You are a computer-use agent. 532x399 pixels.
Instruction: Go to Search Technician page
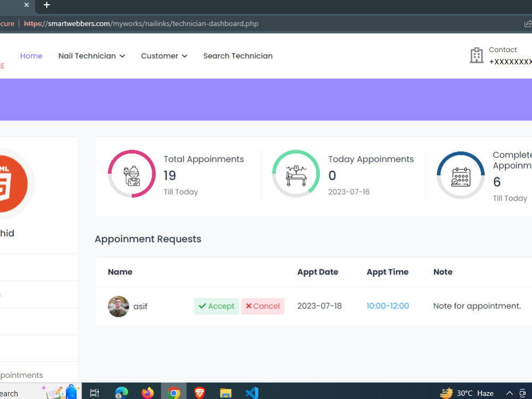tap(238, 56)
